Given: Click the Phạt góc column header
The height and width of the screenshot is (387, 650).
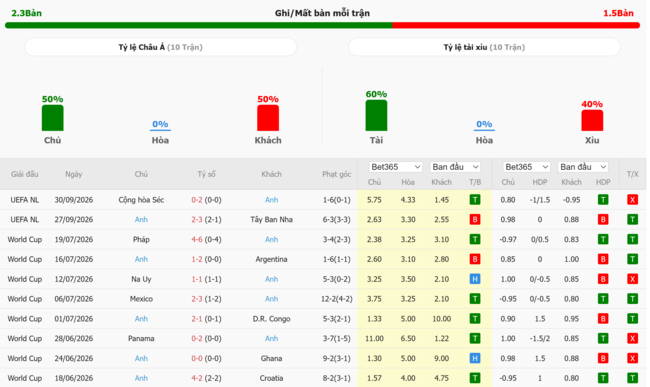Looking at the screenshot, I should point(337,174).
